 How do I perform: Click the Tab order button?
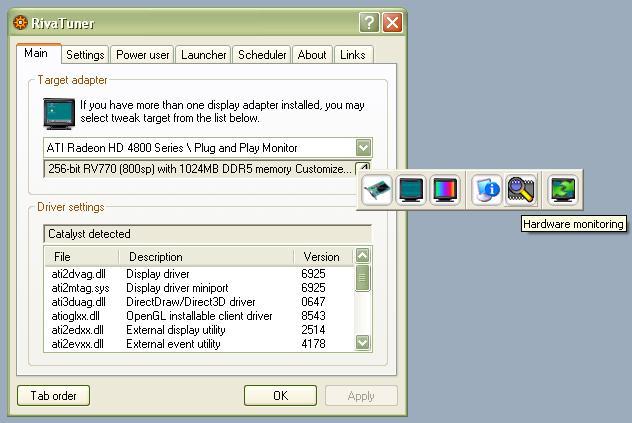point(53,396)
